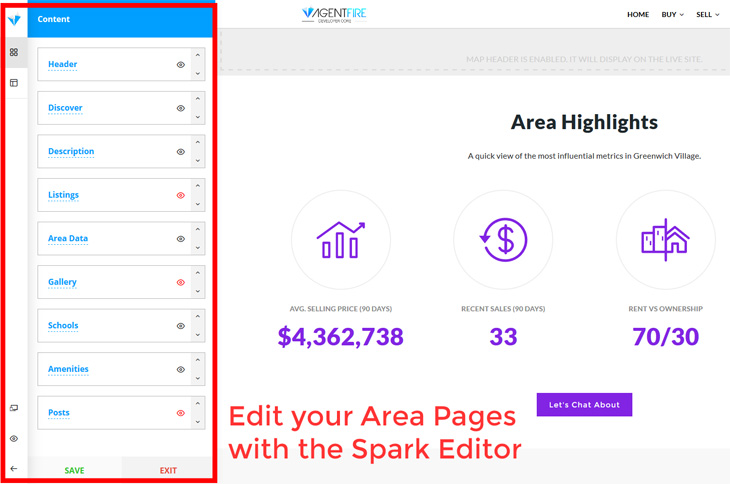Open the layout panel icon
730x484 pixels.
tap(14, 83)
